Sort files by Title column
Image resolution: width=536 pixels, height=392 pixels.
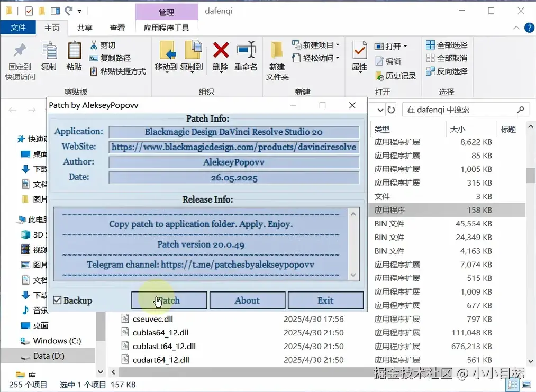(x=508, y=129)
